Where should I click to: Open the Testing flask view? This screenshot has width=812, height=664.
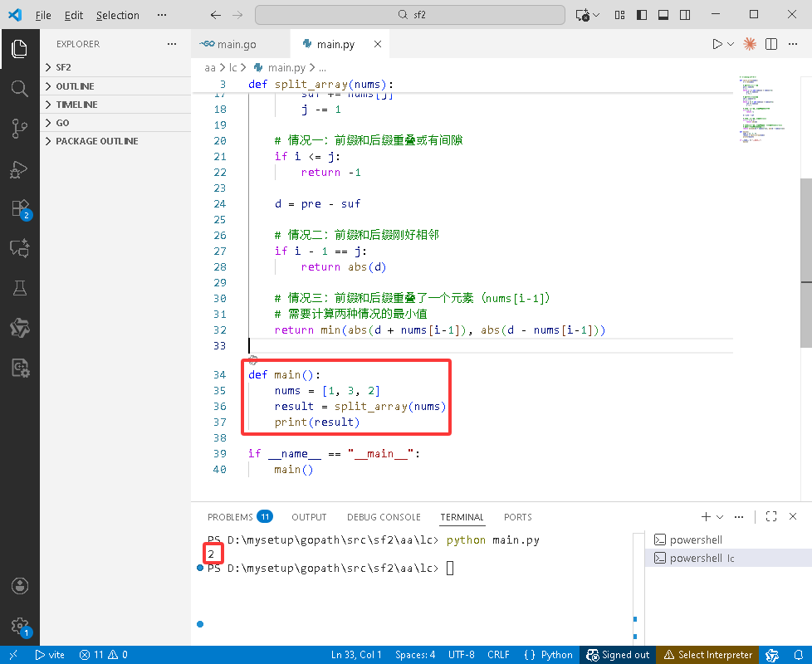pyautogui.click(x=20, y=288)
